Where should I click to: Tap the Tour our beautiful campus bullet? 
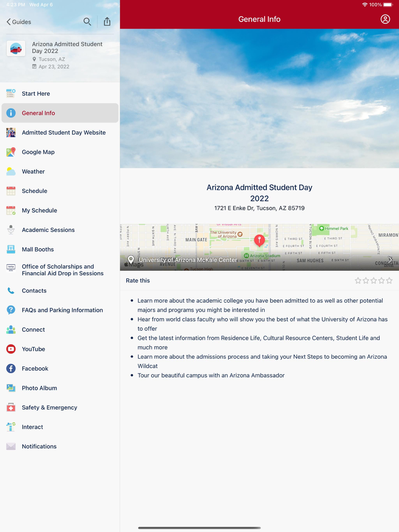(x=211, y=376)
